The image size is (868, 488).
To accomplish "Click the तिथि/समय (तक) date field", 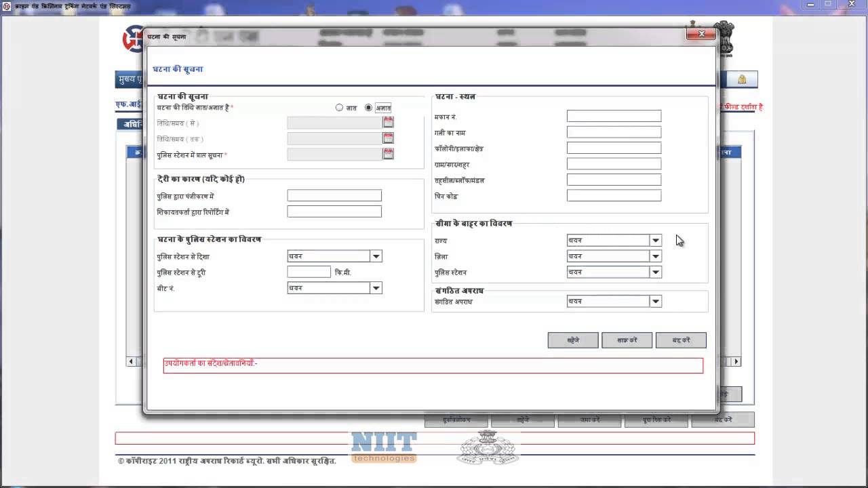I will pos(335,138).
